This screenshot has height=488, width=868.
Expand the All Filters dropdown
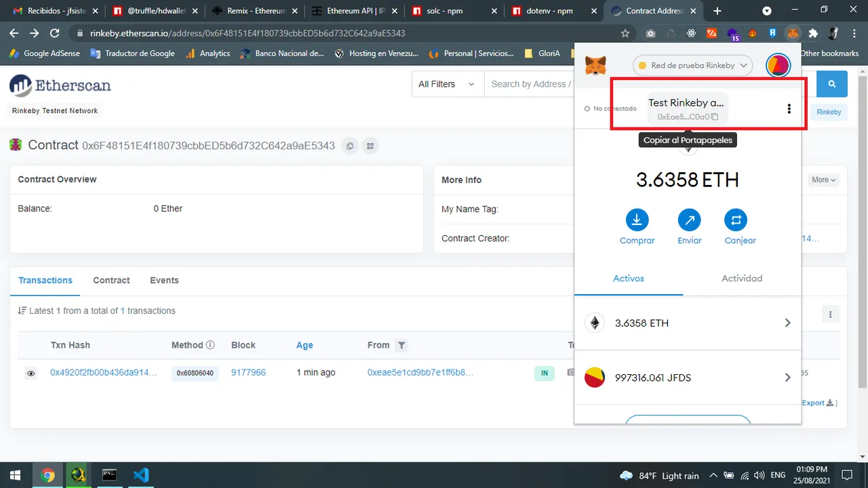(448, 84)
